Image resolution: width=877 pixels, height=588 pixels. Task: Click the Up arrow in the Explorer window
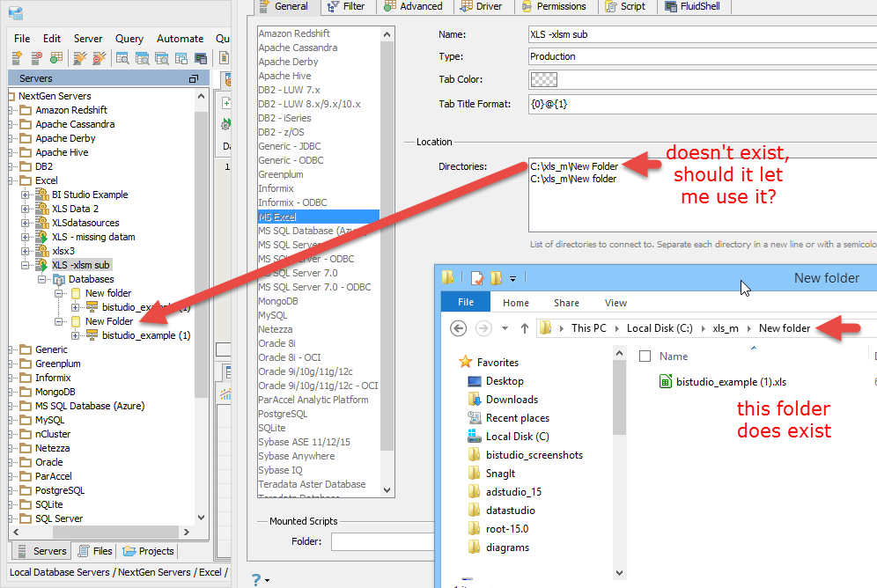(524, 328)
